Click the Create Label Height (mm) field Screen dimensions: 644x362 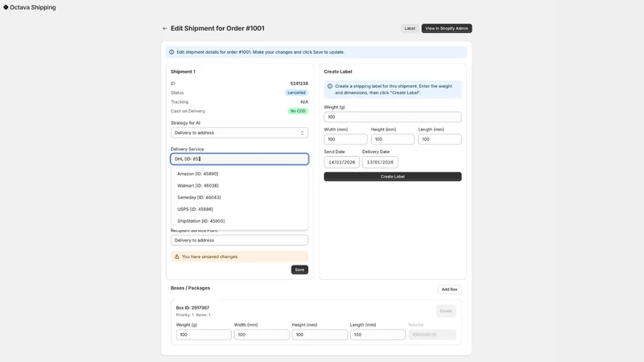(393, 139)
